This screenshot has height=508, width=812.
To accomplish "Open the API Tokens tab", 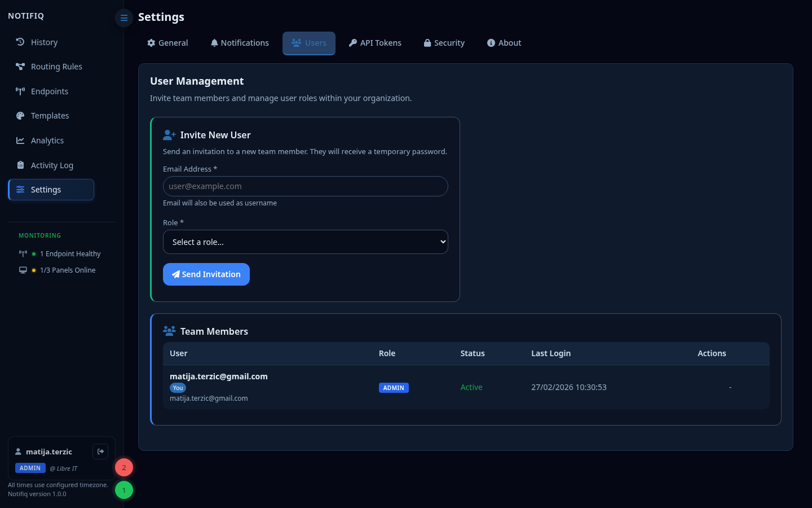I will point(375,43).
